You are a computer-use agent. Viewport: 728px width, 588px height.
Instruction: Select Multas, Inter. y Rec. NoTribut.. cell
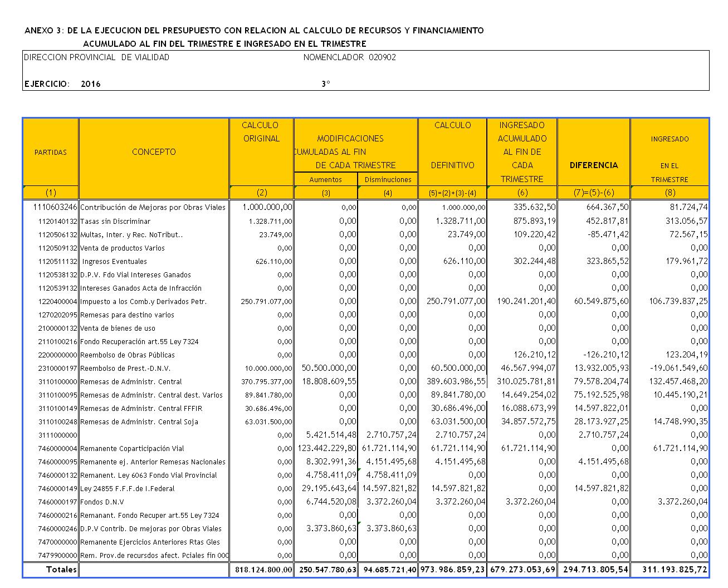coord(131,234)
